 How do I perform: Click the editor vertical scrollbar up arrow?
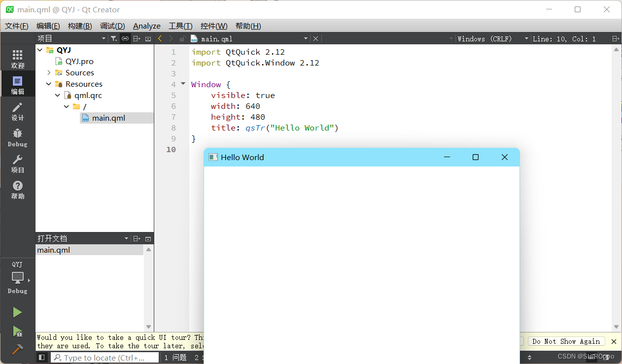[616, 49]
